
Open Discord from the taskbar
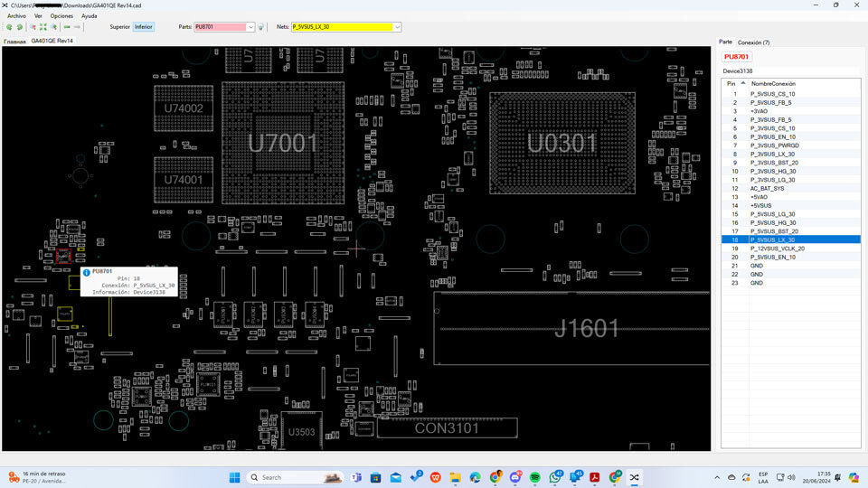click(515, 477)
